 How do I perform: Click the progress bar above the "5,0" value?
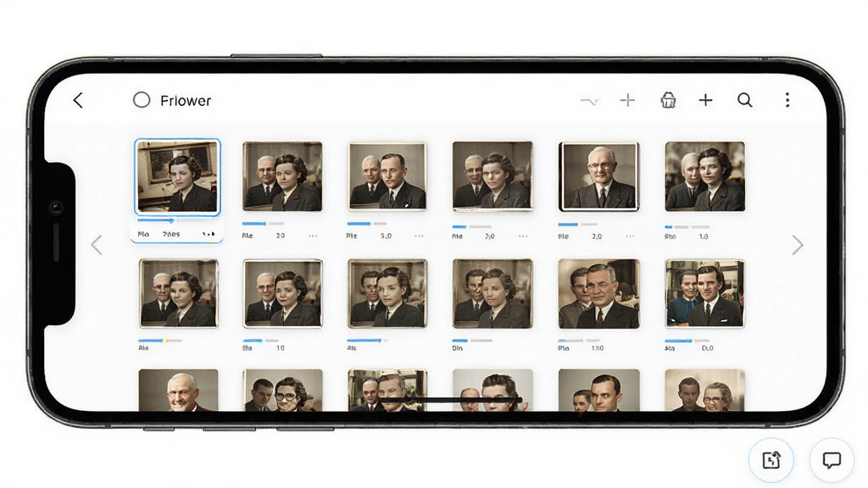366,224
